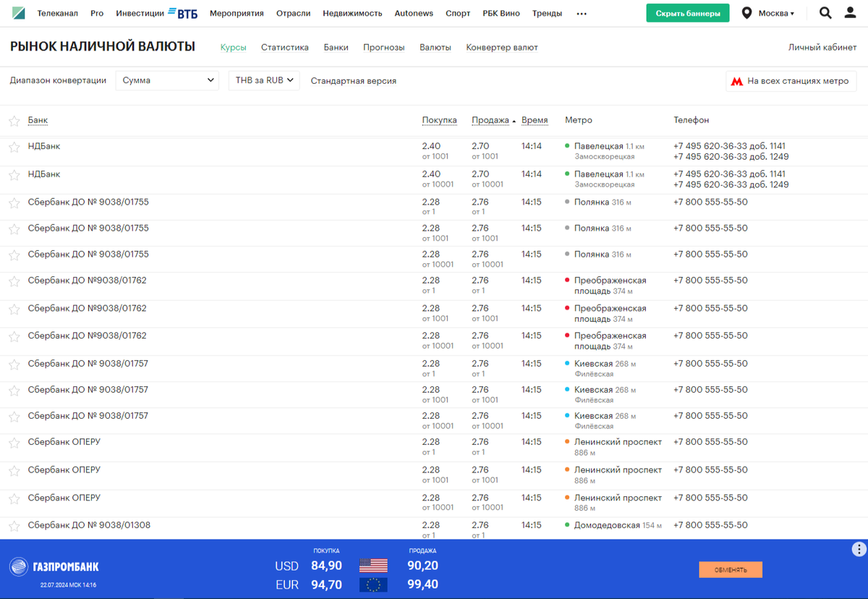Switch to Банки tab
The height and width of the screenshot is (599, 868).
tap(336, 47)
